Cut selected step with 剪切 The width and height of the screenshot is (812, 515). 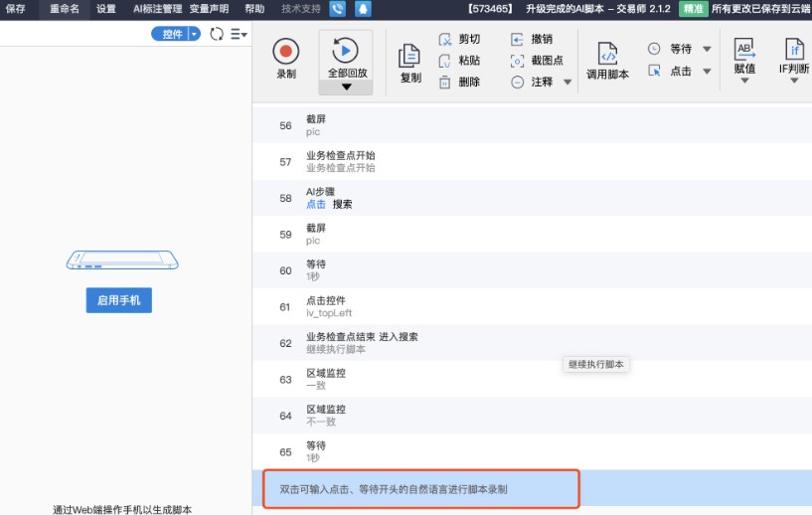[x=459, y=39]
